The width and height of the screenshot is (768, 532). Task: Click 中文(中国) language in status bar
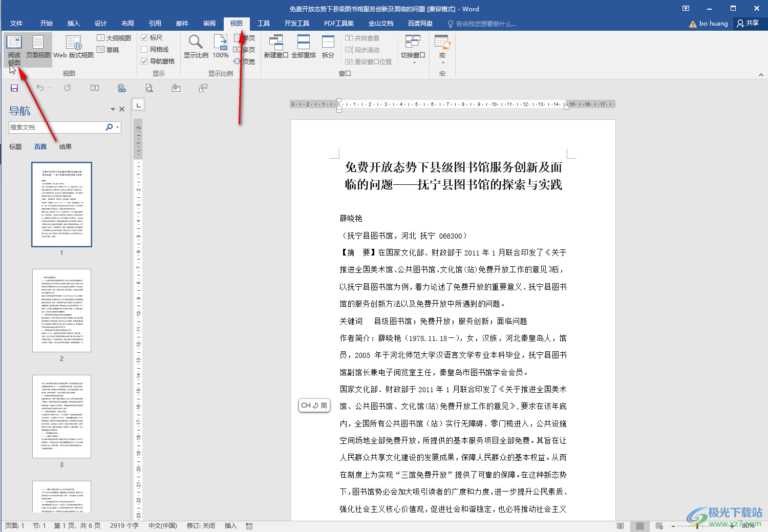point(163,526)
